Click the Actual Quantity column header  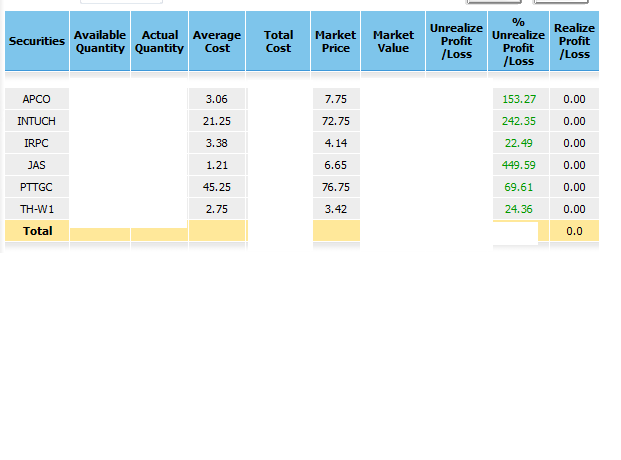point(159,41)
